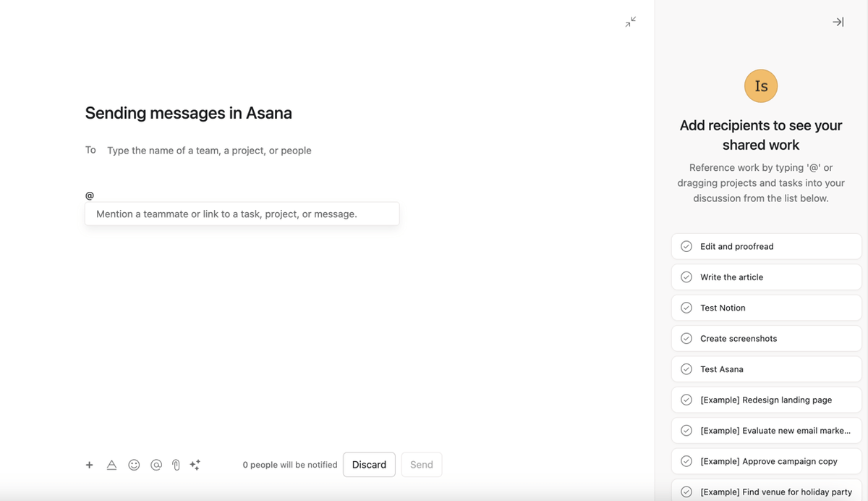Mark 'Test Notion' as complete
This screenshot has height=501, width=868.
point(686,308)
